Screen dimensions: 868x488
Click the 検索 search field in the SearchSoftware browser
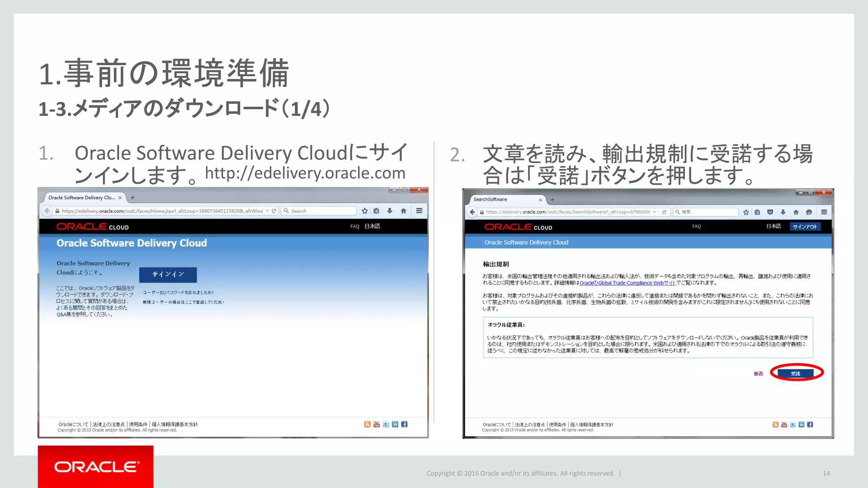pos(706,212)
